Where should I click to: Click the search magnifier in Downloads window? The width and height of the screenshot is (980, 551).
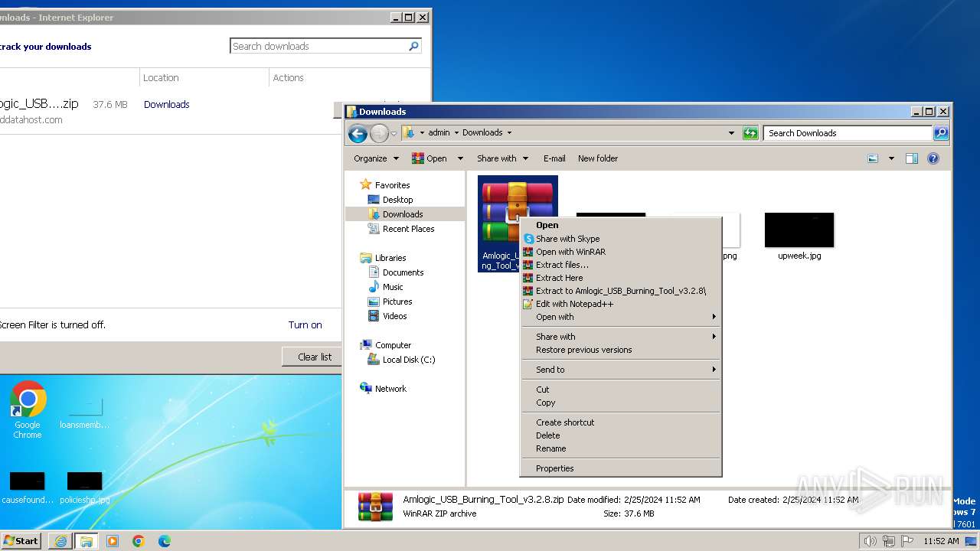pyautogui.click(x=941, y=133)
